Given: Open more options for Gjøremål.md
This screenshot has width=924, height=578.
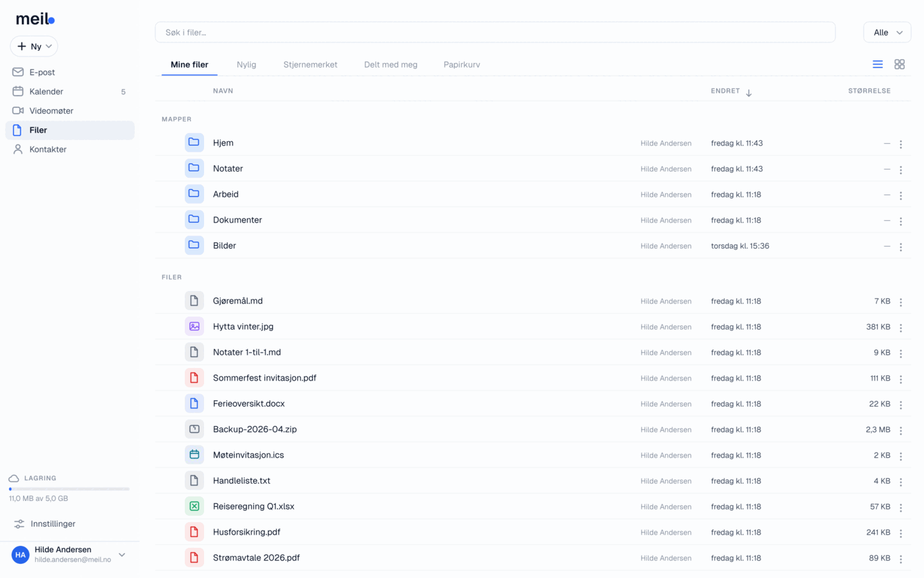Looking at the screenshot, I should [901, 302].
